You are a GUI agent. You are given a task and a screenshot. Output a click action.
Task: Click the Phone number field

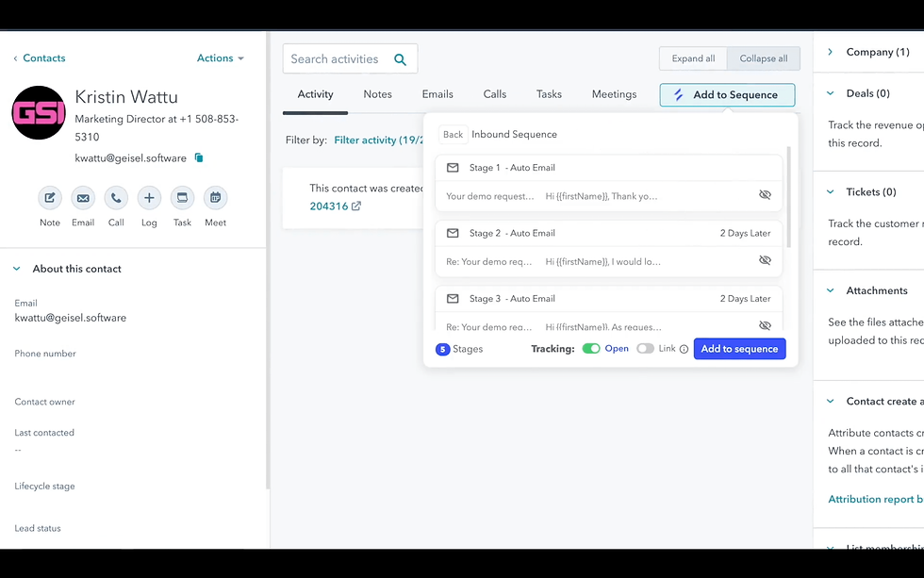pos(45,354)
